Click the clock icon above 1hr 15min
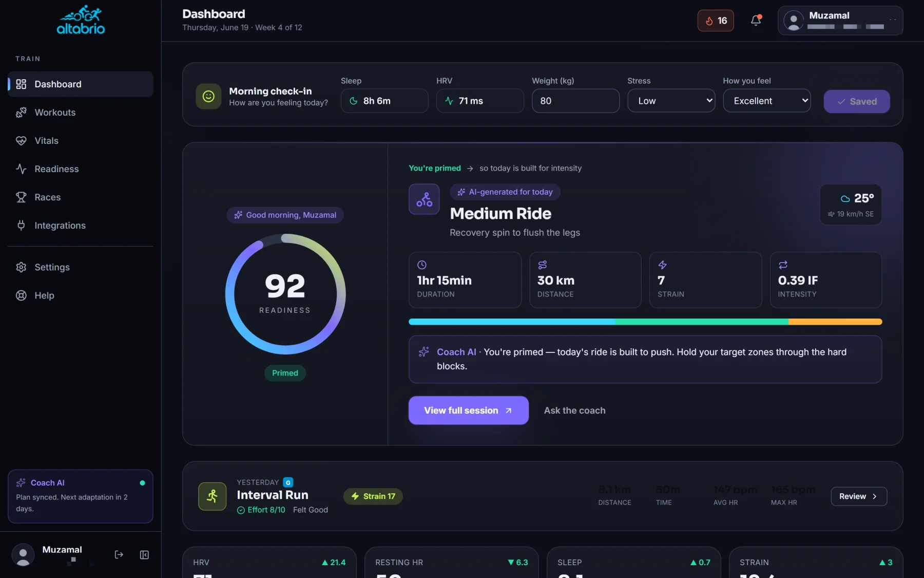The height and width of the screenshot is (578, 924). point(422,265)
